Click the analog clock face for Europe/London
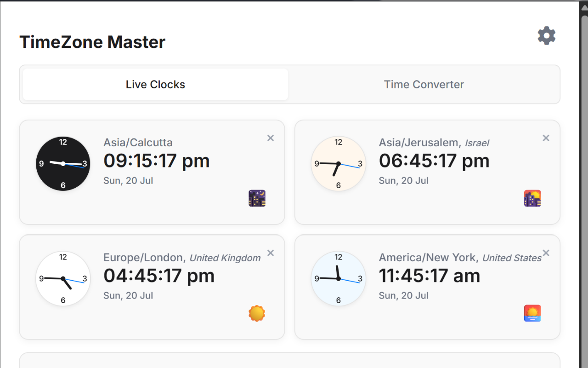588x368 pixels. 63,278
